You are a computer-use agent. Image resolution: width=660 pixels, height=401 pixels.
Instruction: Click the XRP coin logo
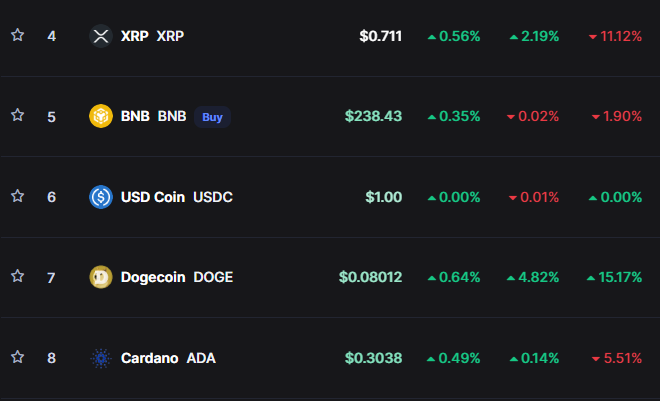pyautogui.click(x=101, y=36)
